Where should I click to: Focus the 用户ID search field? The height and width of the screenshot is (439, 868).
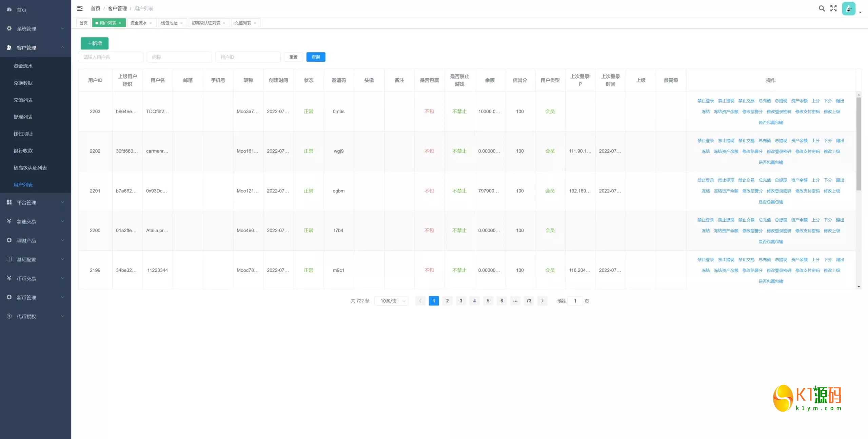[x=248, y=57]
